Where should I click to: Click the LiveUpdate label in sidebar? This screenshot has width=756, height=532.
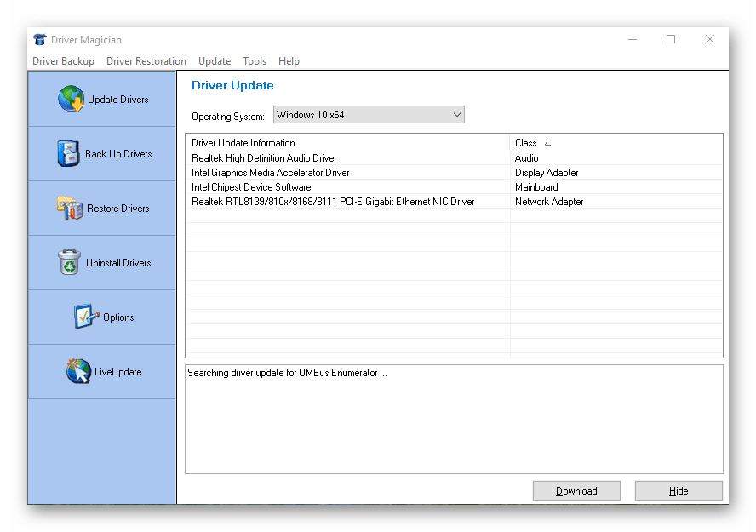pyautogui.click(x=118, y=371)
